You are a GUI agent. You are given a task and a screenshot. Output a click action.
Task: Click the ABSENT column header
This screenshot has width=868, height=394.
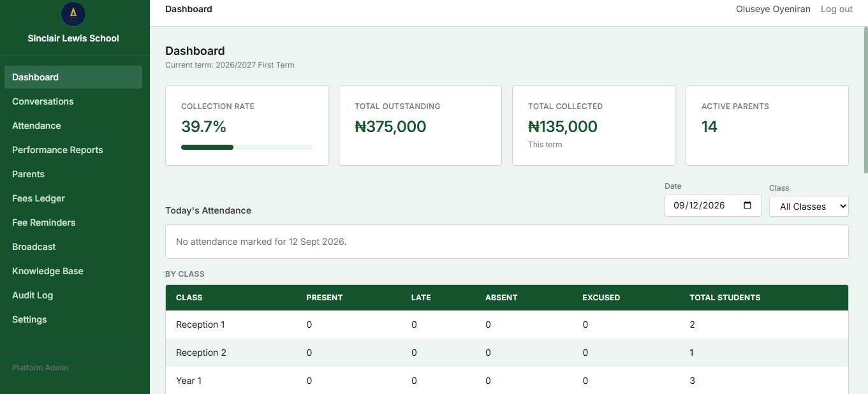(x=501, y=298)
